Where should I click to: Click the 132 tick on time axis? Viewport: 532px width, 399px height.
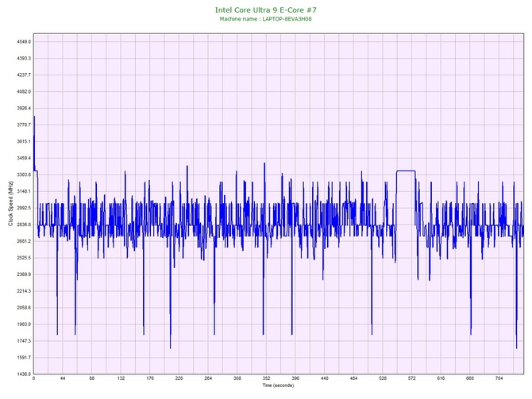[x=121, y=378]
